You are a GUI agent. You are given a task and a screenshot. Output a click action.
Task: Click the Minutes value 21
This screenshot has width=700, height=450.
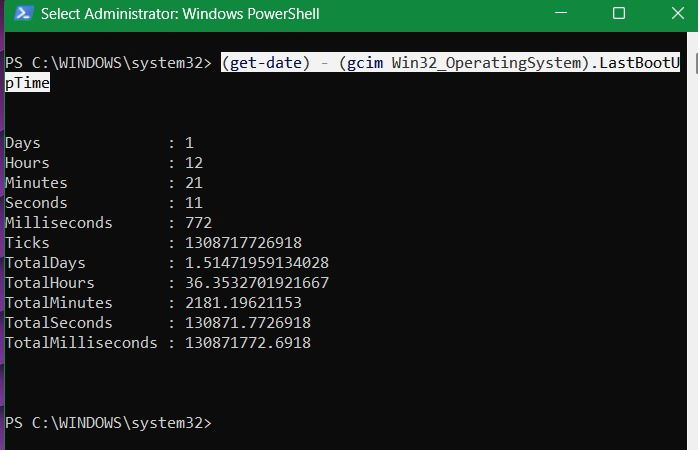(194, 183)
